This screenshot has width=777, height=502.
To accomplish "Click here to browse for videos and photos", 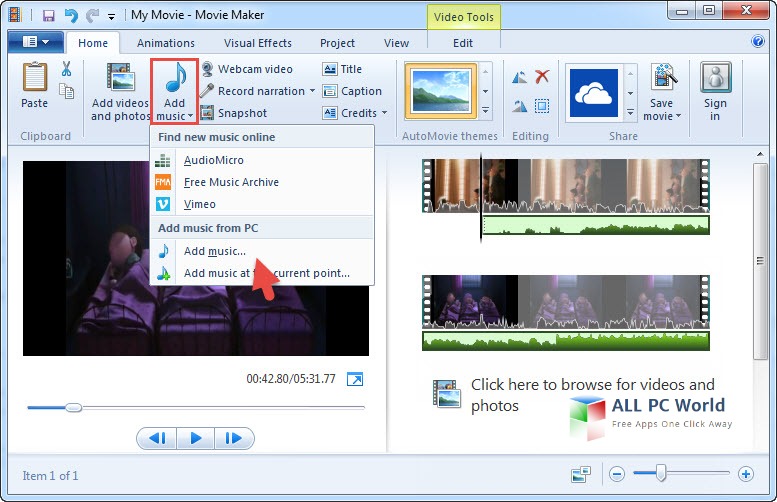I will pos(574,395).
